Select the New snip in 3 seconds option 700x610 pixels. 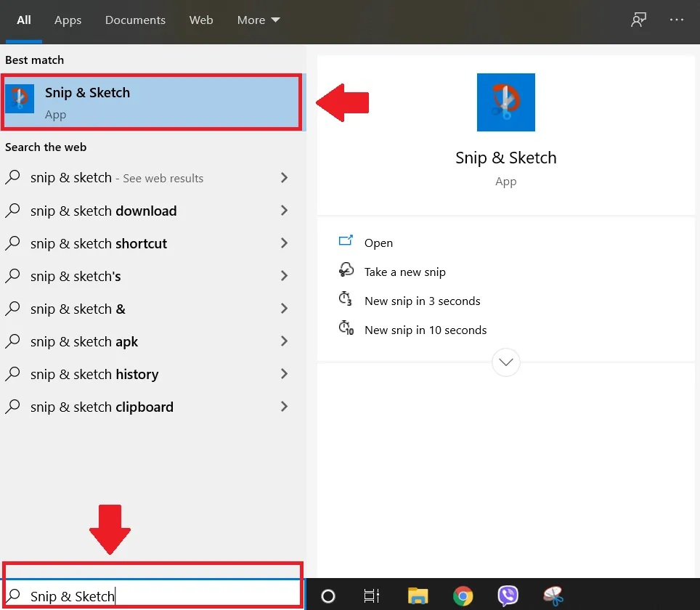click(423, 301)
